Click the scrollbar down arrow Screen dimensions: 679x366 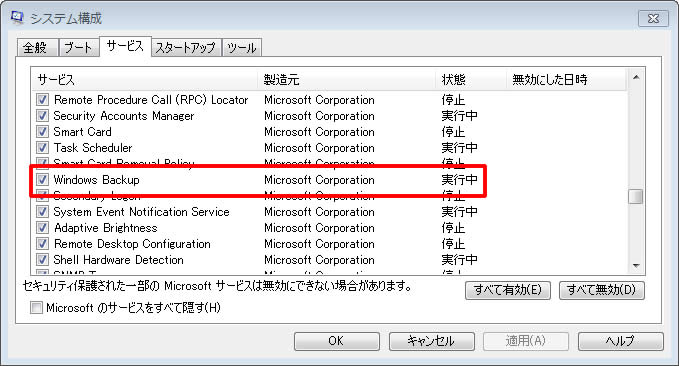point(636,266)
